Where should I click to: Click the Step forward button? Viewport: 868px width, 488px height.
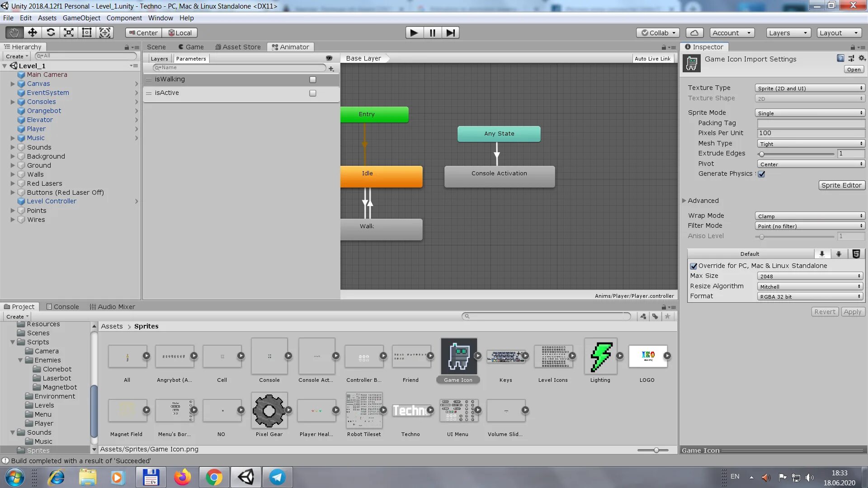point(450,33)
